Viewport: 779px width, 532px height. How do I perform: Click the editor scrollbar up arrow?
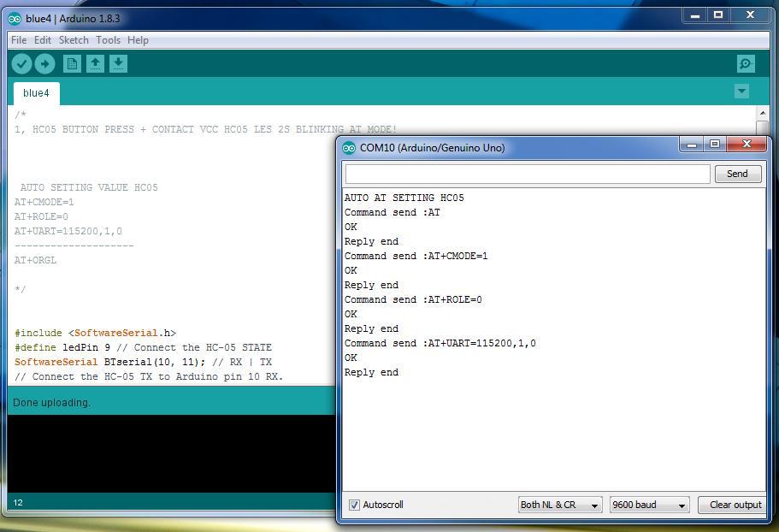pos(763,113)
